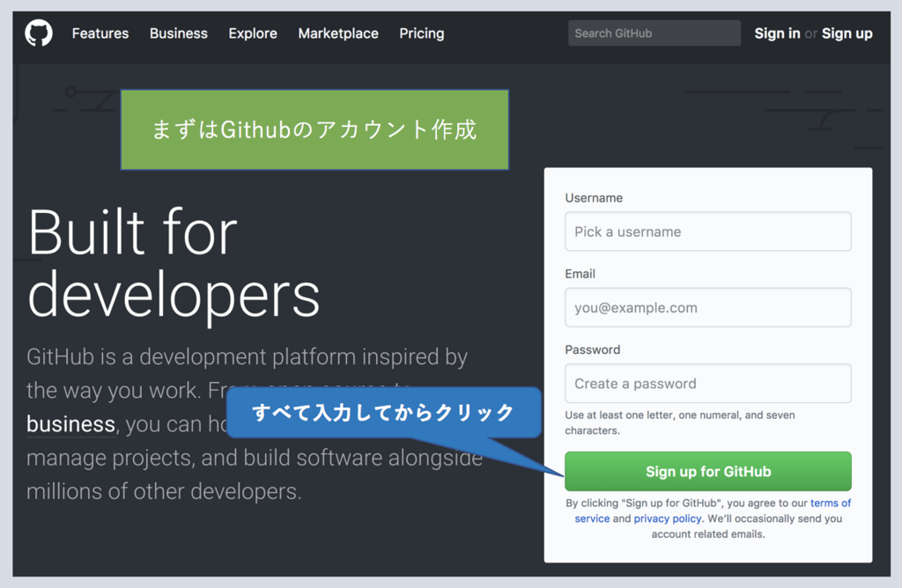Click the Sign in link
The image size is (902, 588).
tap(777, 33)
